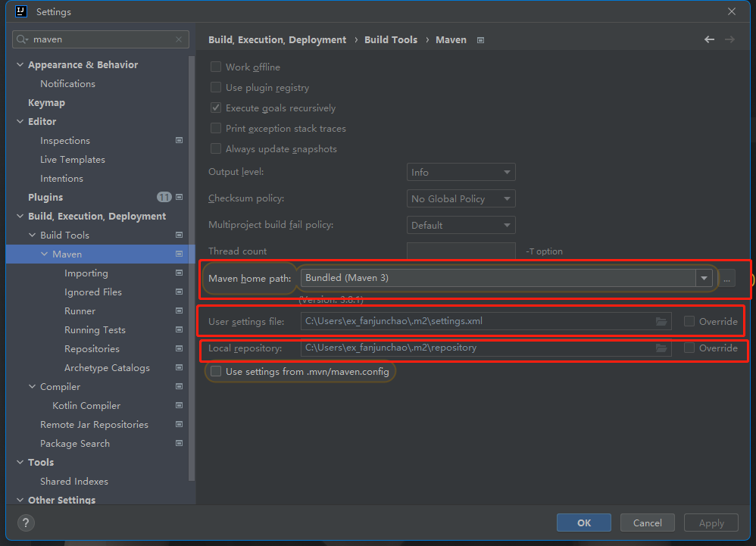This screenshot has width=756, height=546.
Task: Click project icon next to Kotlin Compiler
Action: [x=180, y=405]
